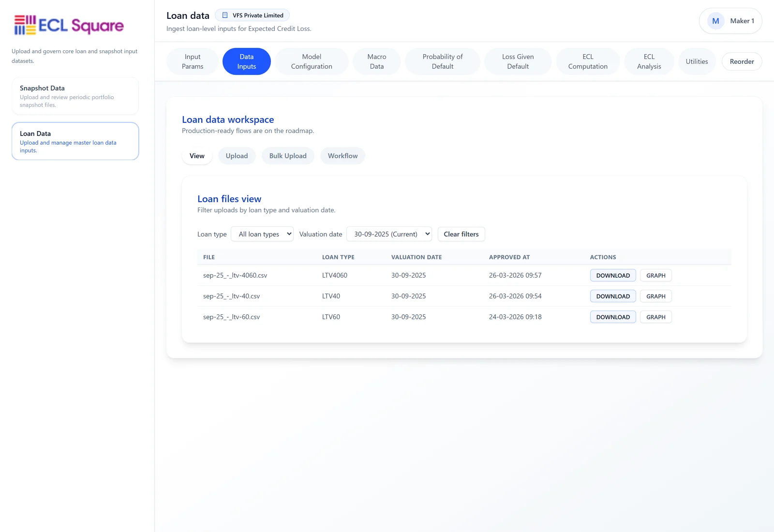Click the Maker 1 avatar circle

(x=715, y=21)
